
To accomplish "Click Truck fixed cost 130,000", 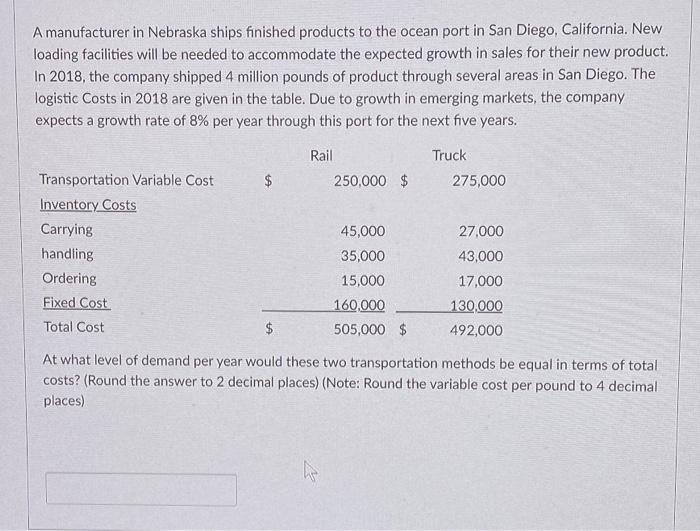I will tap(477, 306).
